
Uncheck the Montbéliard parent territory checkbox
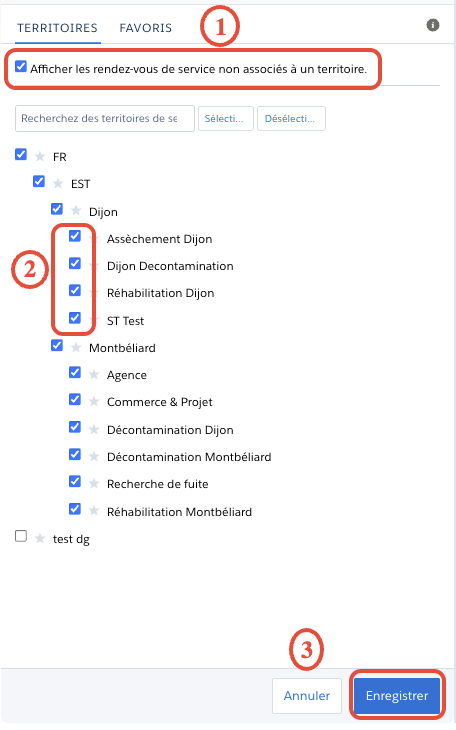click(x=57, y=345)
